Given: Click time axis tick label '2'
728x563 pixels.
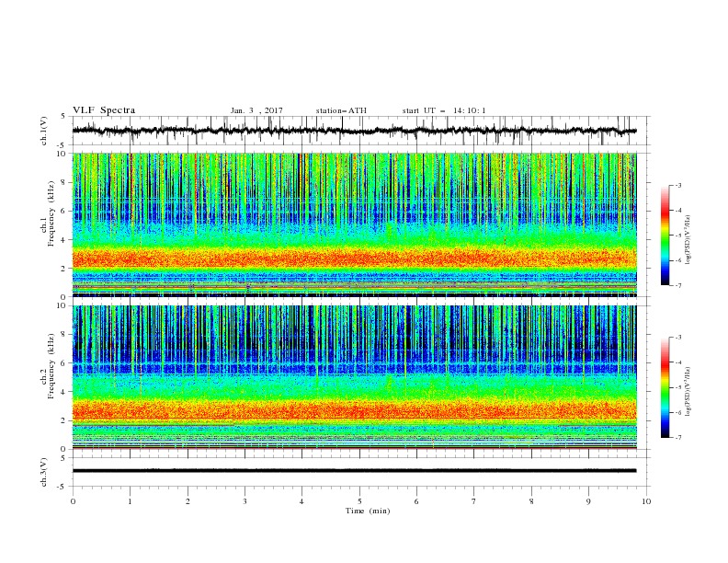Looking at the screenshot, I should (188, 501).
